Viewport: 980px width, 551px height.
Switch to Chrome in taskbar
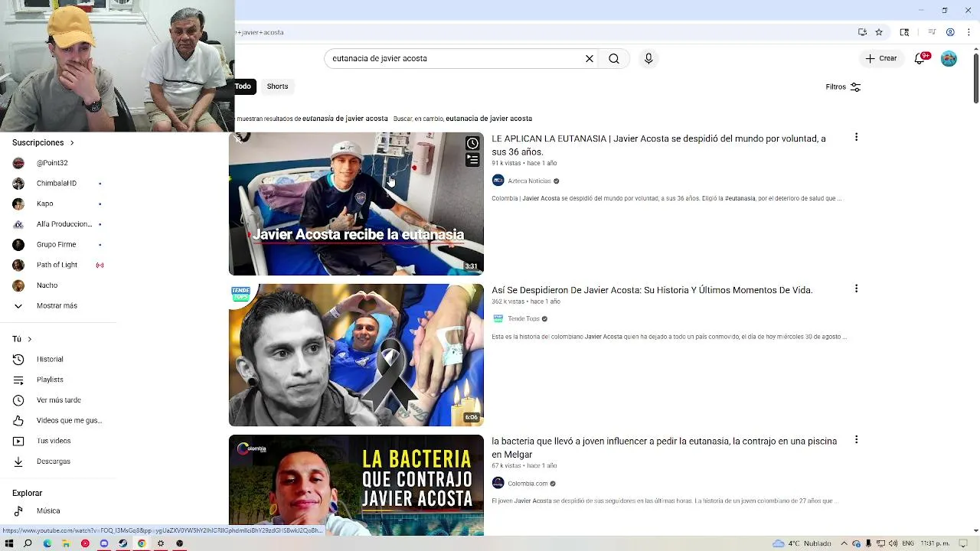pos(142,543)
